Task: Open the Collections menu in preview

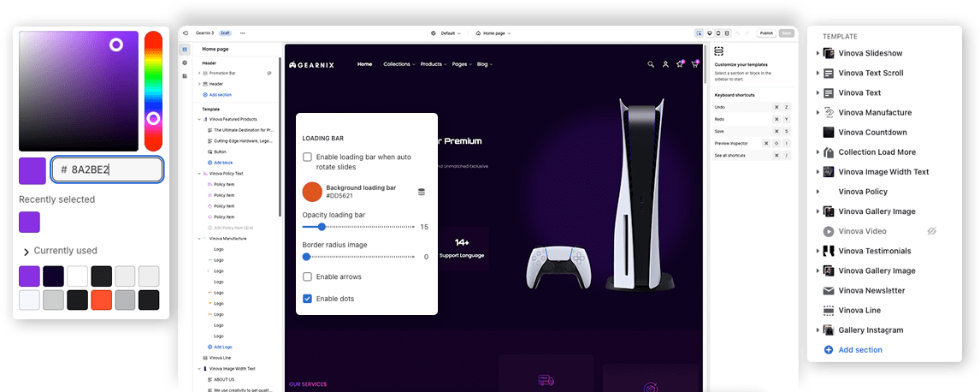Action: pyautogui.click(x=398, y=64)
